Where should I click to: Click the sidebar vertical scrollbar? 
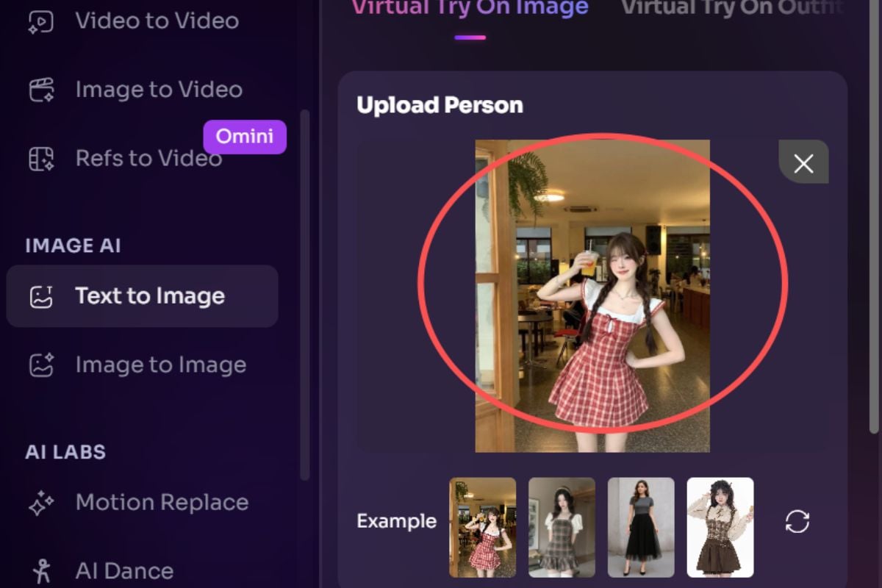pos(305,294)
